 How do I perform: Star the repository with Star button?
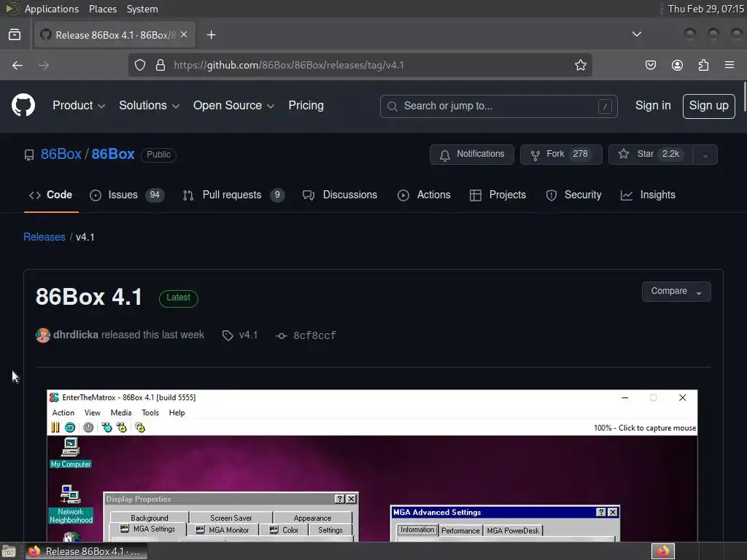(x=650, y=155)
